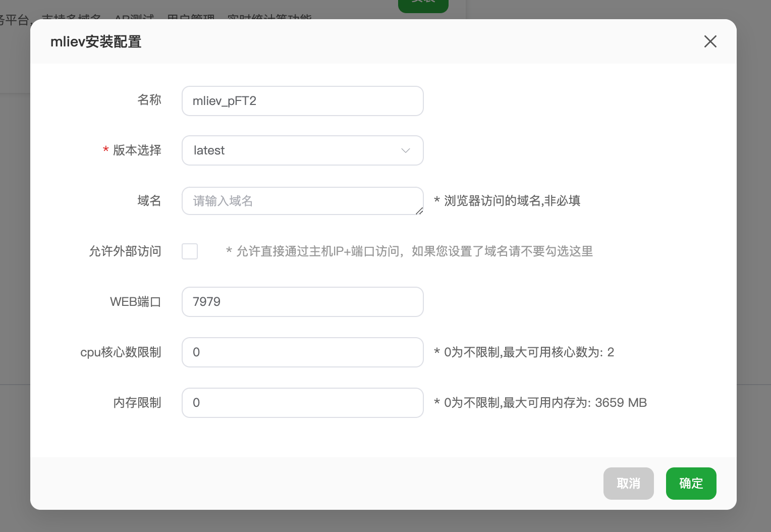The image size is (771, 532).
Task: Click the chevron arrow in the version selector
Action: click(x=405, y=150)
